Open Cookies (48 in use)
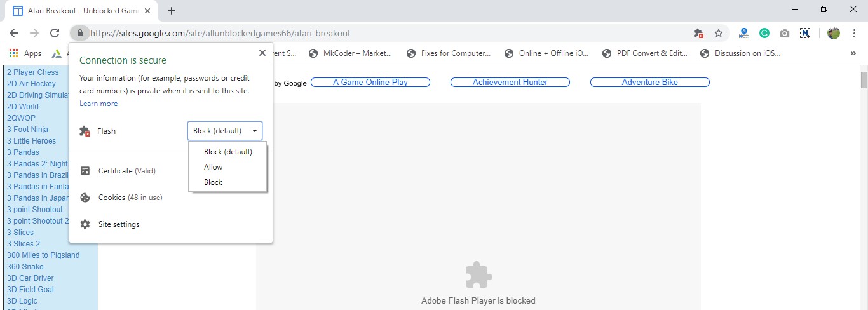Screen dimensions: 868x310 coord(130,198)
